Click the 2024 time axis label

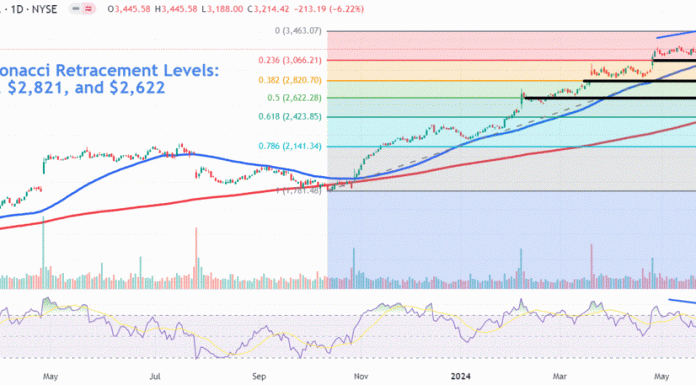pyautogui.click(x=461, y=377)
